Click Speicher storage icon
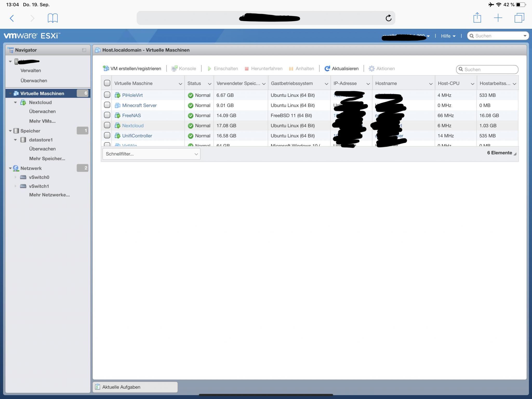This screenshot has height=399, width=532. pyautogui.click(x=16, y=131)
